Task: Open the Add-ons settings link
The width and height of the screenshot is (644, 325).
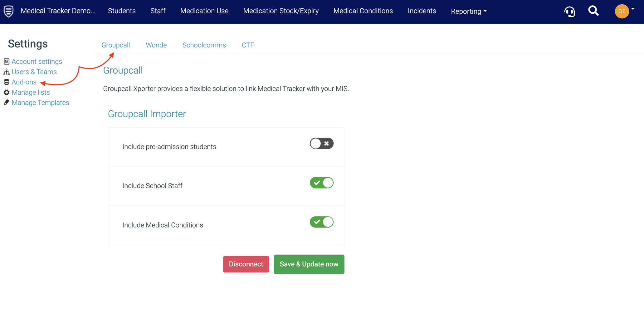Action: [x=24, y=82]
